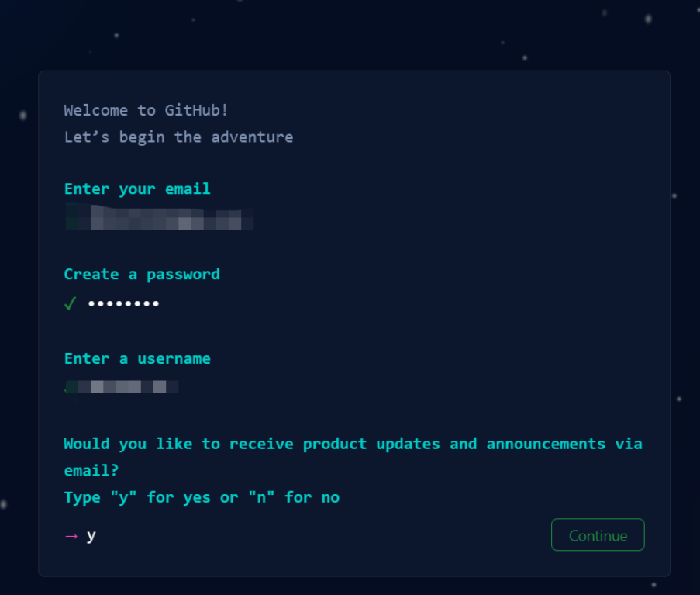700x595 pixels.
Task: Click the green checkmark beside password dots
Action: (70, 304)
